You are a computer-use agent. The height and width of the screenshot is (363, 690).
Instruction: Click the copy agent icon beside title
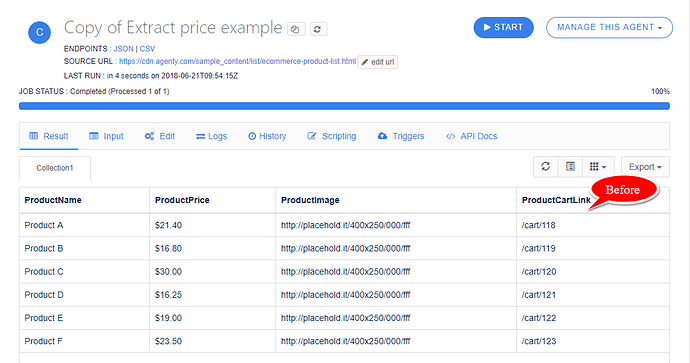point(296,29)
